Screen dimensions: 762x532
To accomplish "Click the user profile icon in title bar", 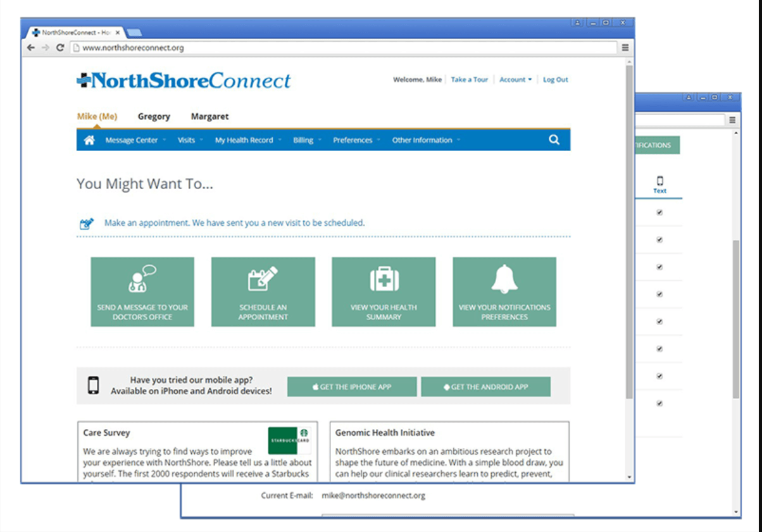I will click(x=578, y=23).
